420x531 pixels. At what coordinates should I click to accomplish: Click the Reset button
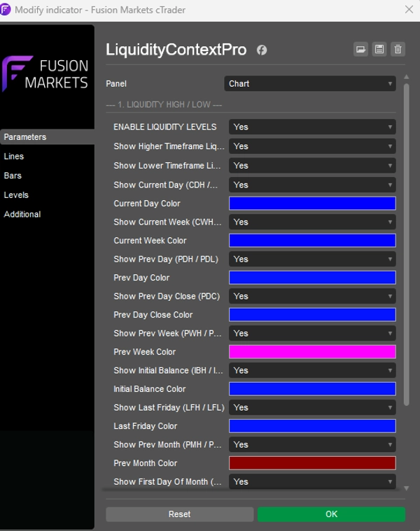click(x=179, y=514)
